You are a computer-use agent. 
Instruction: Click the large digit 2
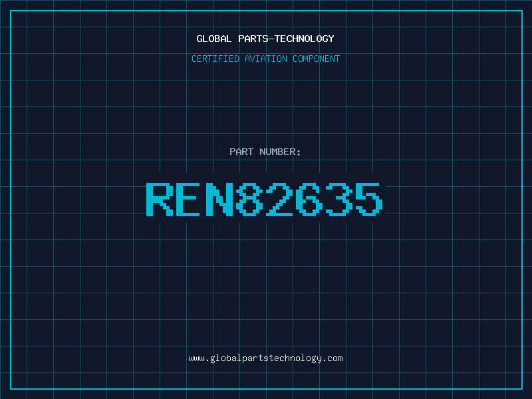point(279,199)
